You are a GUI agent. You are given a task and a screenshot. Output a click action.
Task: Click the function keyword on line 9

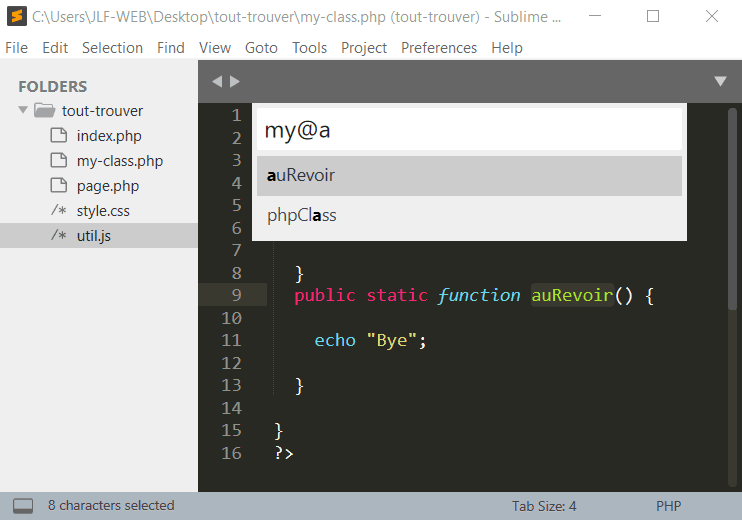pyautogui.click(x=479, y=295)
